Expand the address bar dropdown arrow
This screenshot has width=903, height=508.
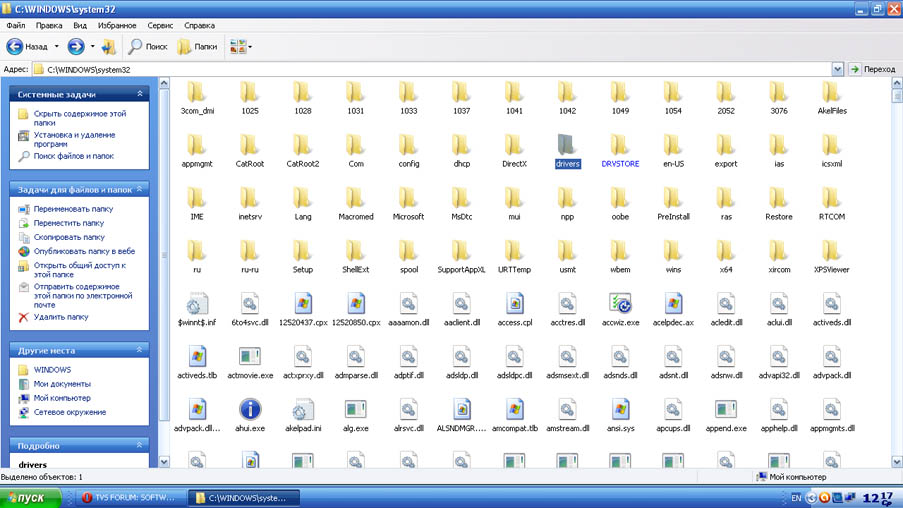(838, 69)
